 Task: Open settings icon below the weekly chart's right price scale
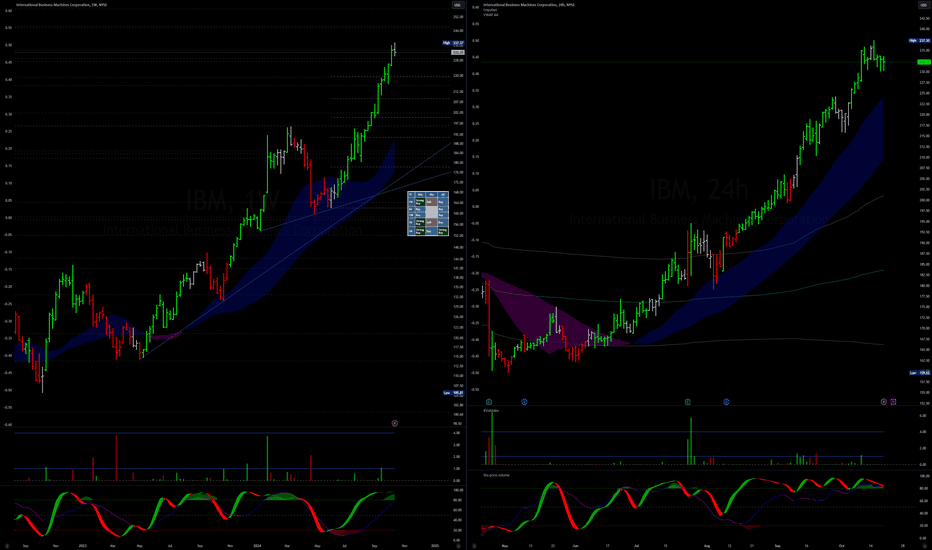point(458,545)
